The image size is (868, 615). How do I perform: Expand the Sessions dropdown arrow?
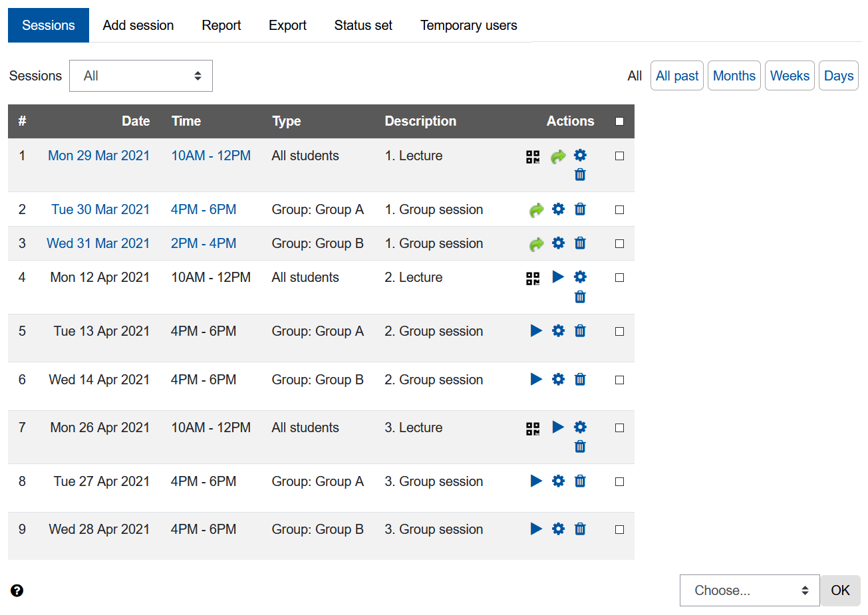click(198, 75)
